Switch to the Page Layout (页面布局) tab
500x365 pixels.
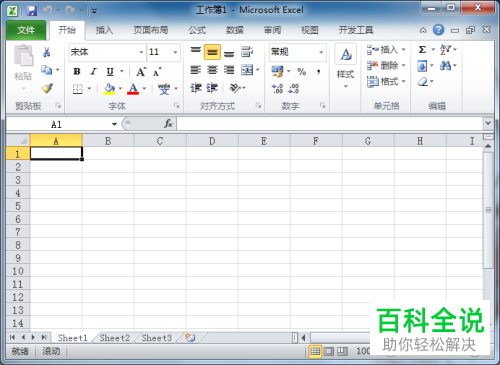pyautogui.click(x=151, y=30)
